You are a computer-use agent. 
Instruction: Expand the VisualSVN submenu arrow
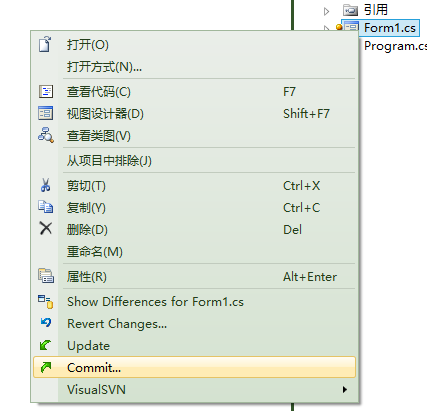[345, 389]
